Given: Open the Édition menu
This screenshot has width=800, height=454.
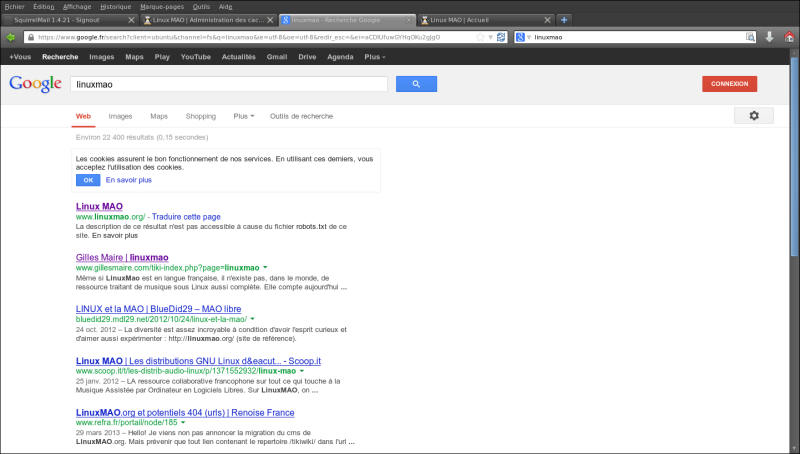Looking at the screenshot, I should 43,7.
